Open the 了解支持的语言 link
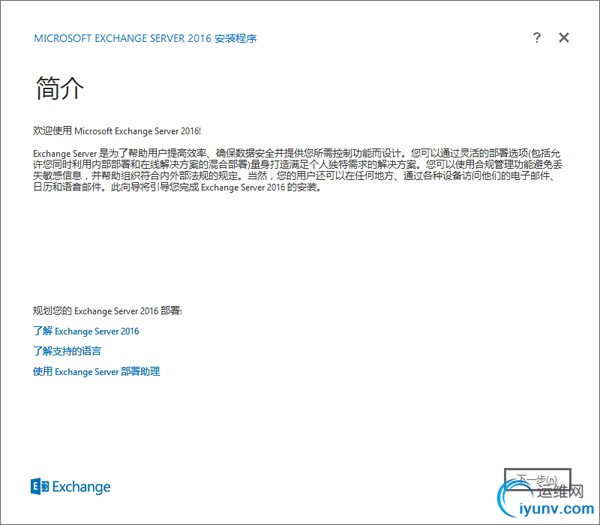The height and width of the screenshot is (525, 600). pos(67,351)
